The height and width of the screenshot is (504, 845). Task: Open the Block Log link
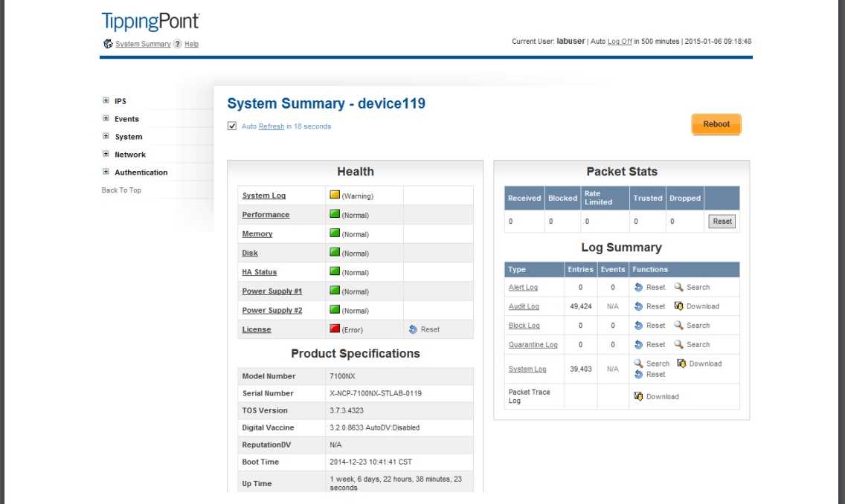click(x=524, y=326)
